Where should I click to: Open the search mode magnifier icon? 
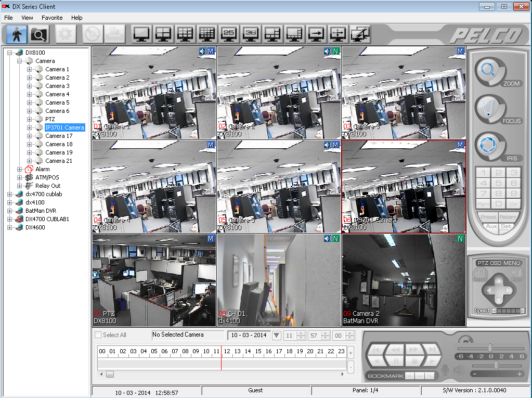38,34
